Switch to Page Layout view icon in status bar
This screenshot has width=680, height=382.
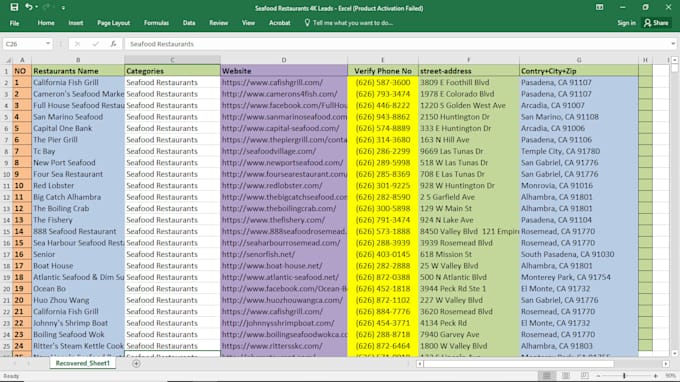pos(566,375)
